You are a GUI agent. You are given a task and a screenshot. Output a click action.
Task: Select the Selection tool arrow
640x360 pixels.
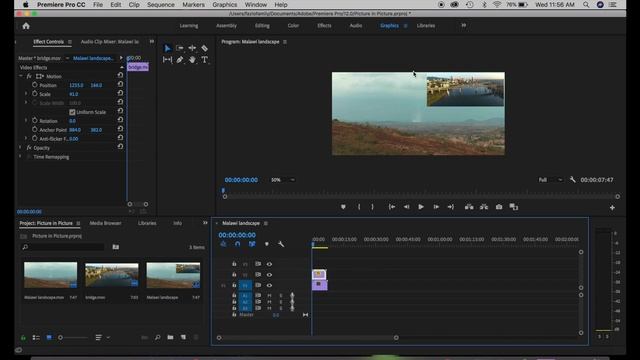167,48
